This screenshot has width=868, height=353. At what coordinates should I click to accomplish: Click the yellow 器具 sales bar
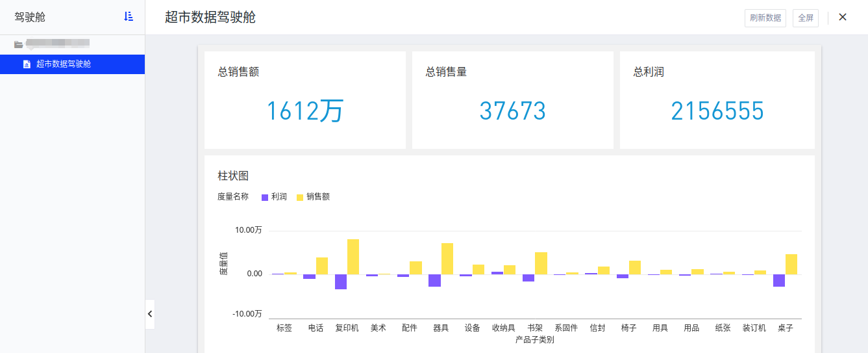coord(447,258)
